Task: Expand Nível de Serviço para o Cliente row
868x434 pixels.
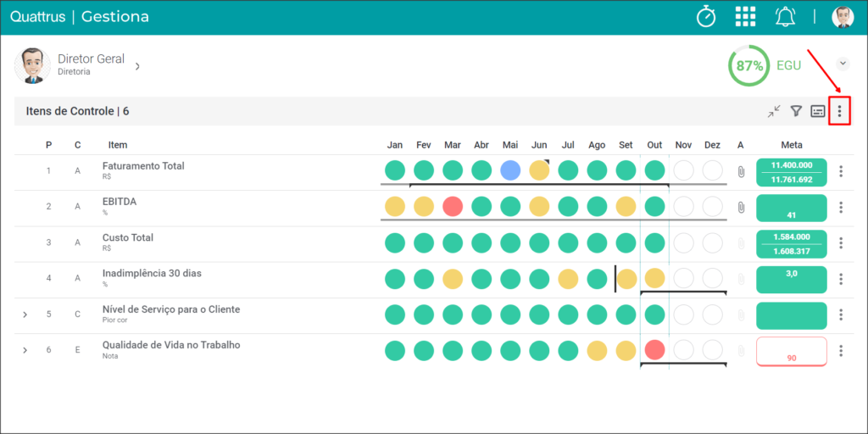Action: pos(25,314)
